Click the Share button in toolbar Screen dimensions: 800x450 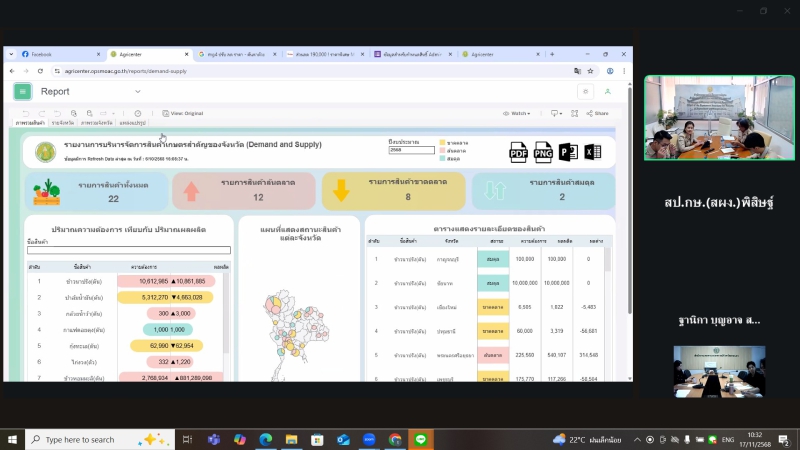click(x=597, y=113)
